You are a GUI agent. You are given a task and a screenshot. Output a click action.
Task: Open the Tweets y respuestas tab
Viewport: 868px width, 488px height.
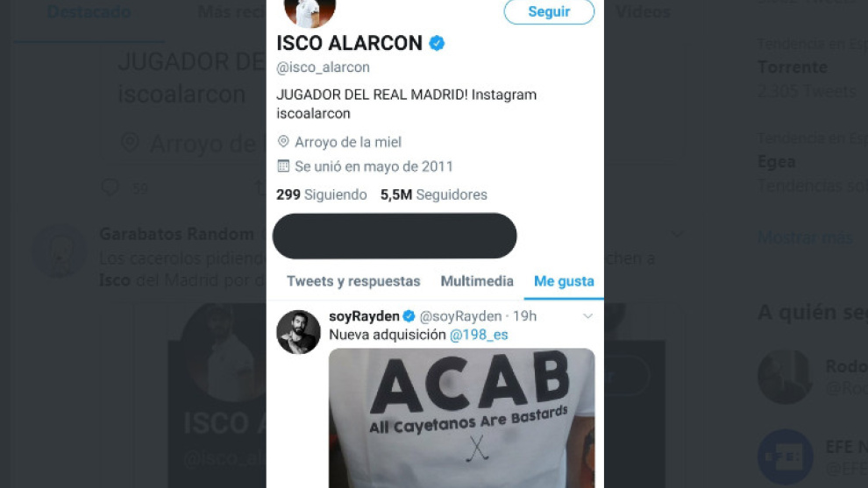353,281
